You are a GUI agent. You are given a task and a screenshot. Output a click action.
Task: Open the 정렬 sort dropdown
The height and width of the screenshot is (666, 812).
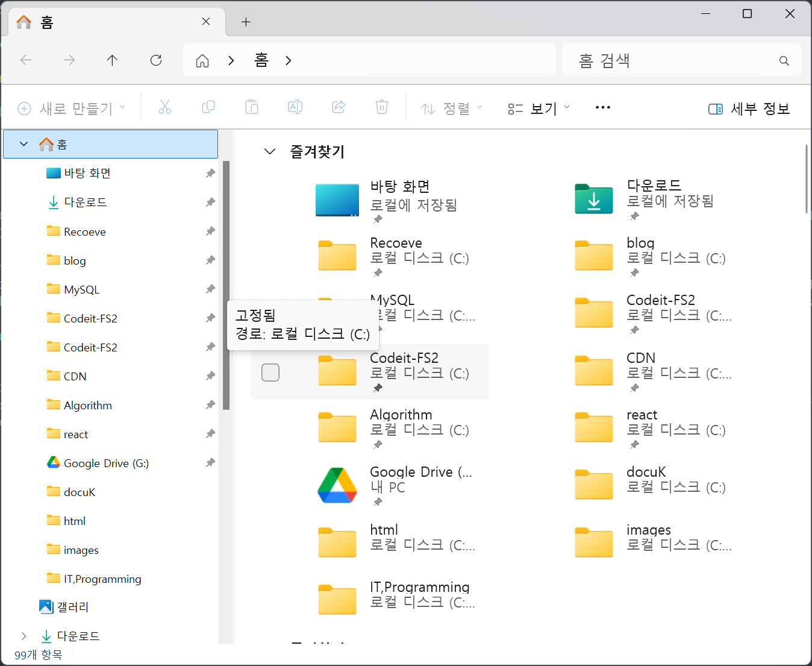[x=452, y=108]
